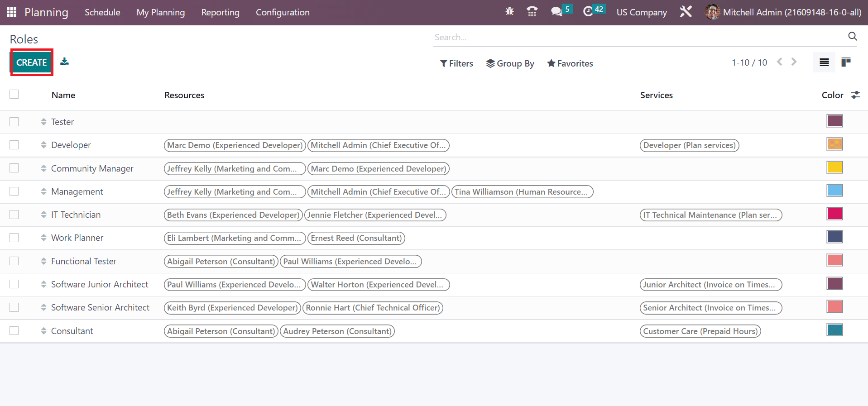The height and width of the screenshot is (406, 868).
Task: Grab Work Planner row drag handle
Action: coord(43,238)
